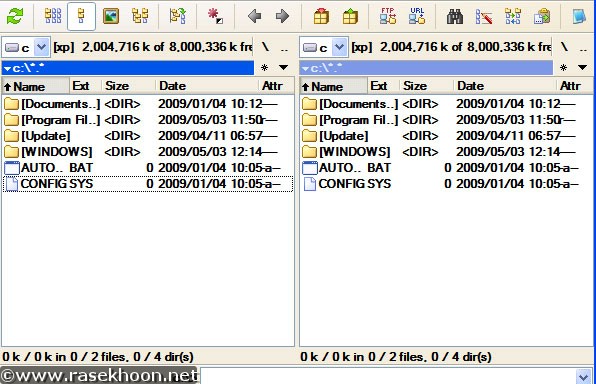Sort right panel by Size column
The width and height of the screenshot is (596, 384).
click(x=427, y=86)
